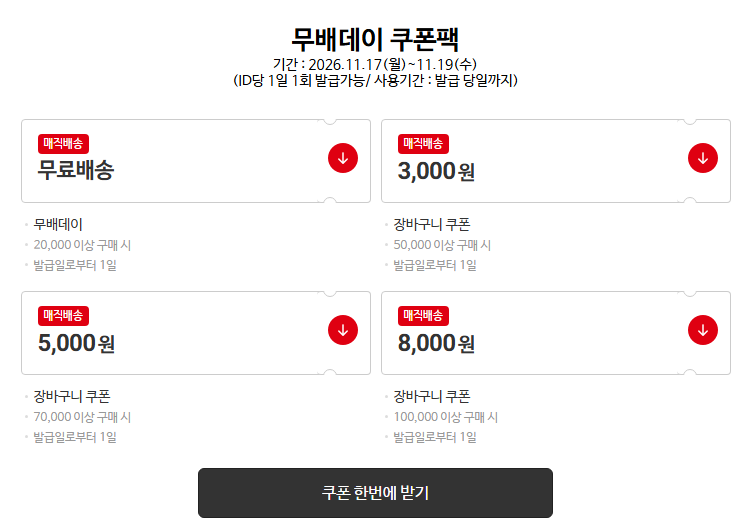The height and width of the screenshot is (524, 751).
Task: Download the 무료배송 free shipping coupon
Action: 343,158
